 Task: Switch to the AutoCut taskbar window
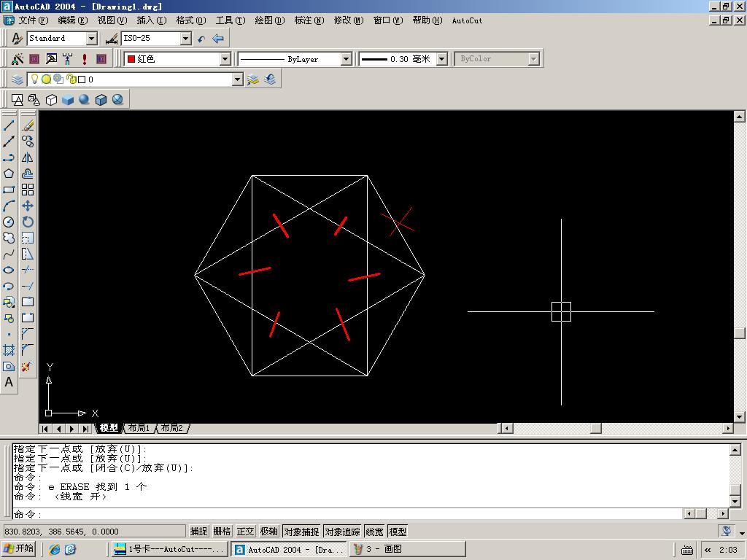click(169, 549)
